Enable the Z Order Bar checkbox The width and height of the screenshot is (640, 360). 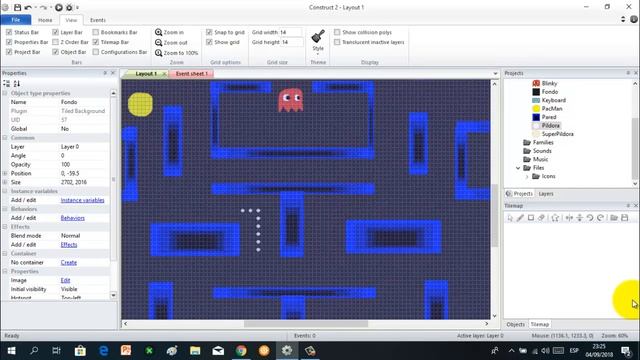[x=55, y=42]
